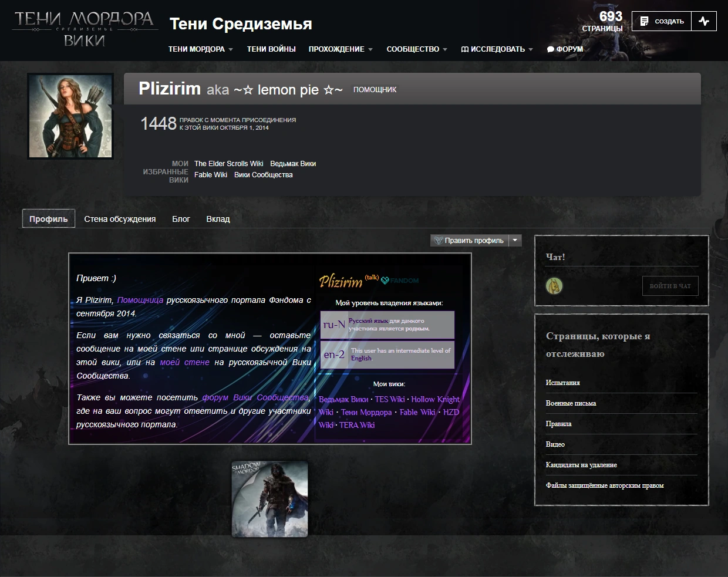Image resolution: width=728 pixels, height=577 pixels.
Task: Click the English link in en-2 box
Action: pos(361,358)
